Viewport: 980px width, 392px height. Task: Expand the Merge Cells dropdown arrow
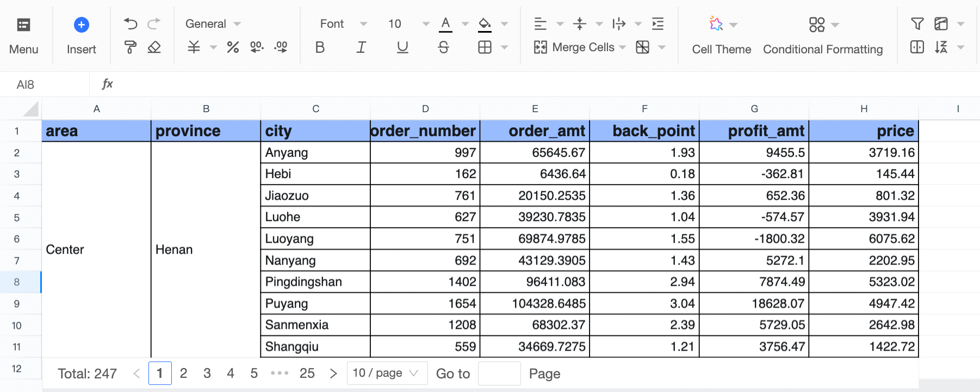pyautogui.click(x=623, y=48)
